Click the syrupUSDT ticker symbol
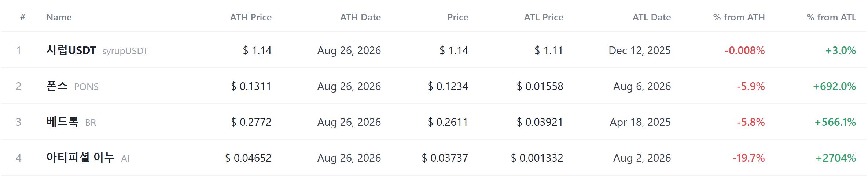The height and width of the screenshot is (177, 868). coord(125,51)
